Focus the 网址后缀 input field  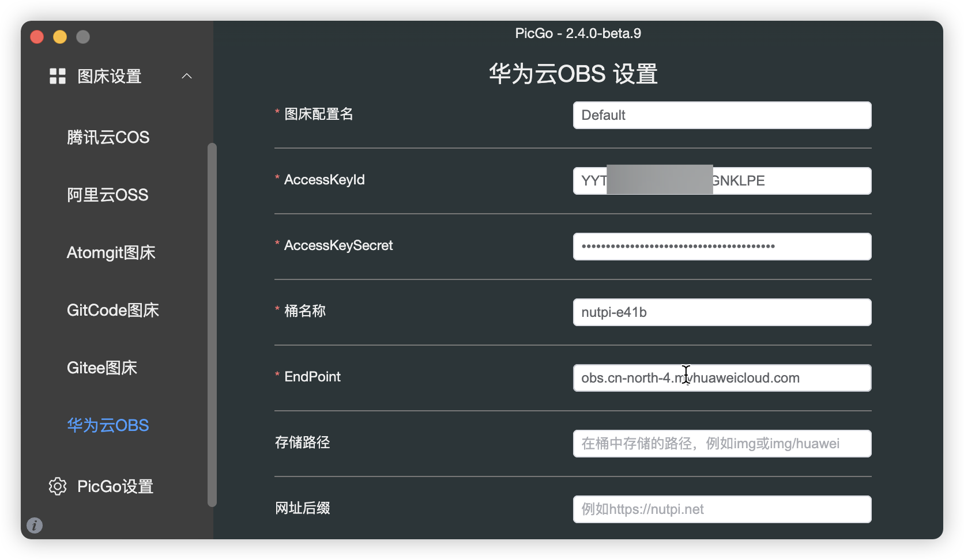click(x=722, y=509)
